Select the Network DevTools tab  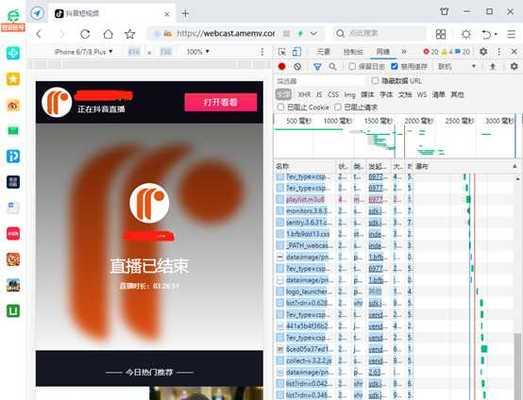click(x=383, y=52)
